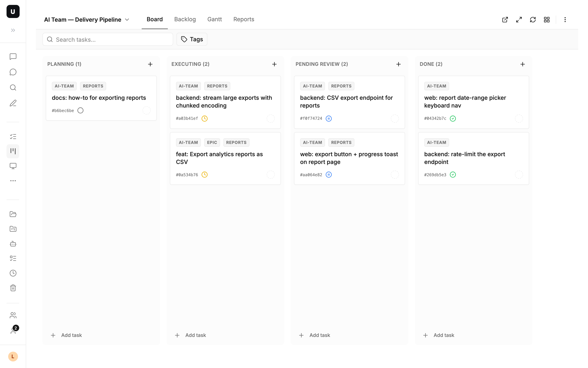Click Add task at bottom of Done

439,335
